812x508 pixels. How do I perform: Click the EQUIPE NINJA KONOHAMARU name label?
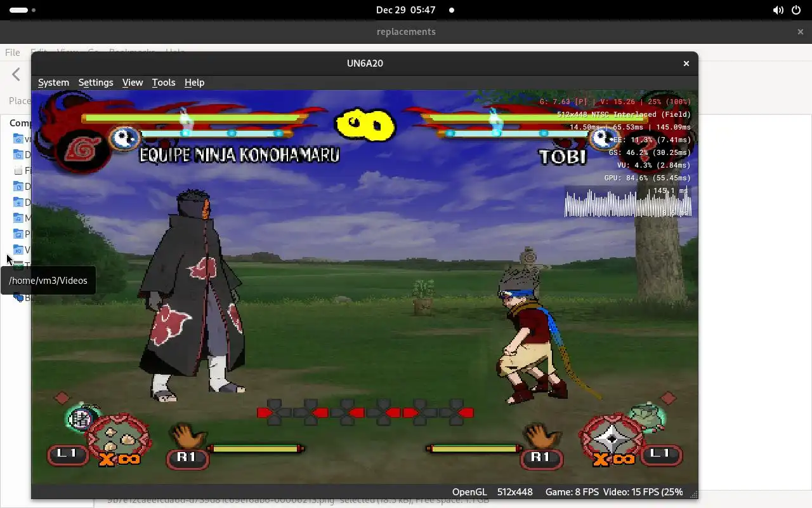[x=240, y=155]
